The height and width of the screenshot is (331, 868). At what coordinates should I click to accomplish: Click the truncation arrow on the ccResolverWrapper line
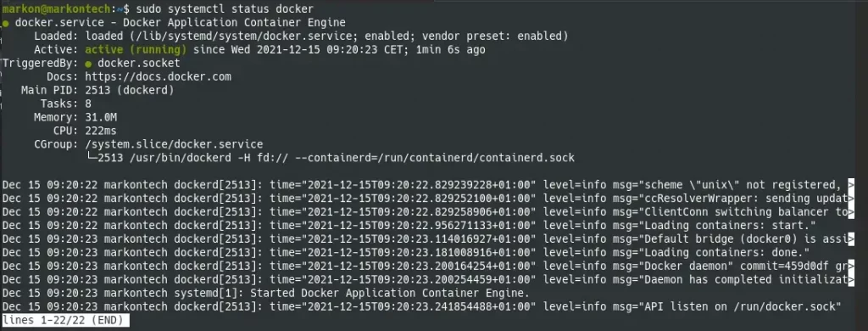(851, 199)
